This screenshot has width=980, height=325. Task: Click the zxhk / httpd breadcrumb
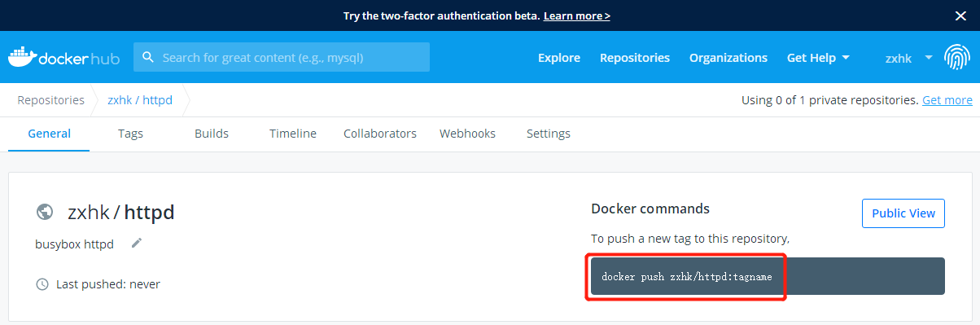140,100
